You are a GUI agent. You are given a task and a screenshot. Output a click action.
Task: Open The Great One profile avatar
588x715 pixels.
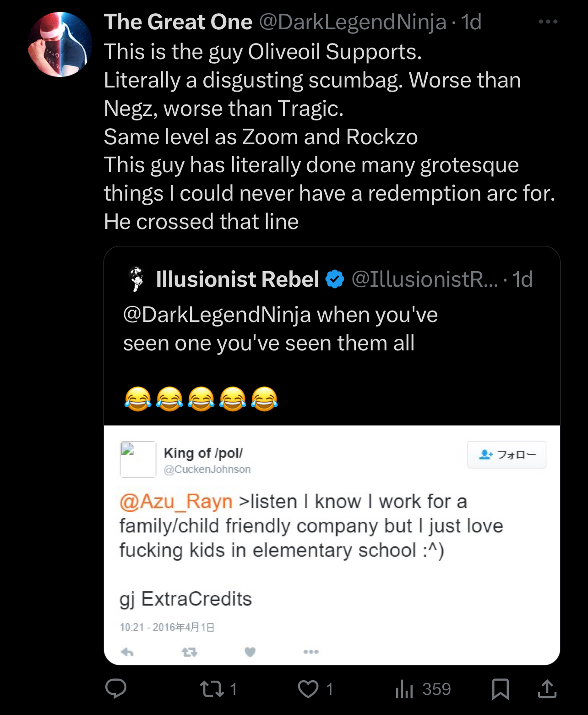coord(60,44)
